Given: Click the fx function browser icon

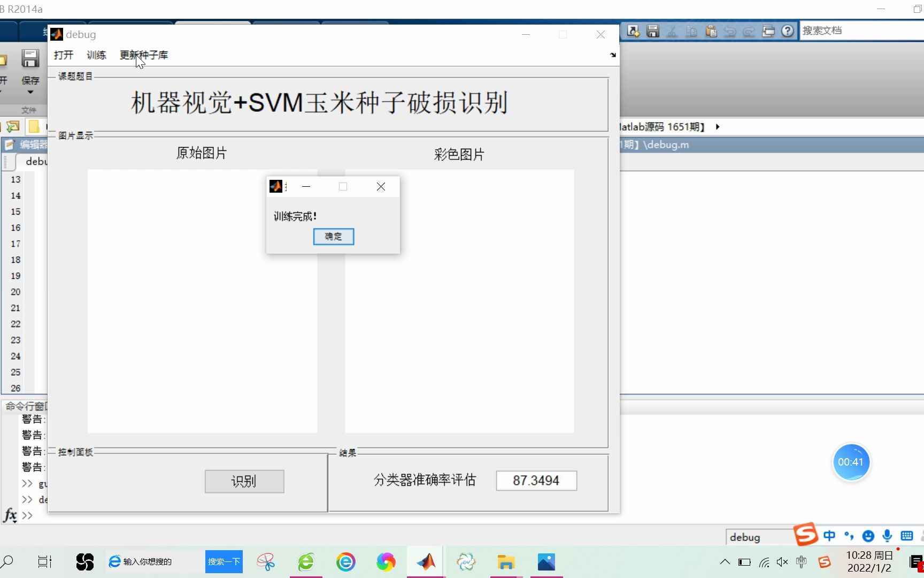Looking at the screenshot, I should [10, 515].
